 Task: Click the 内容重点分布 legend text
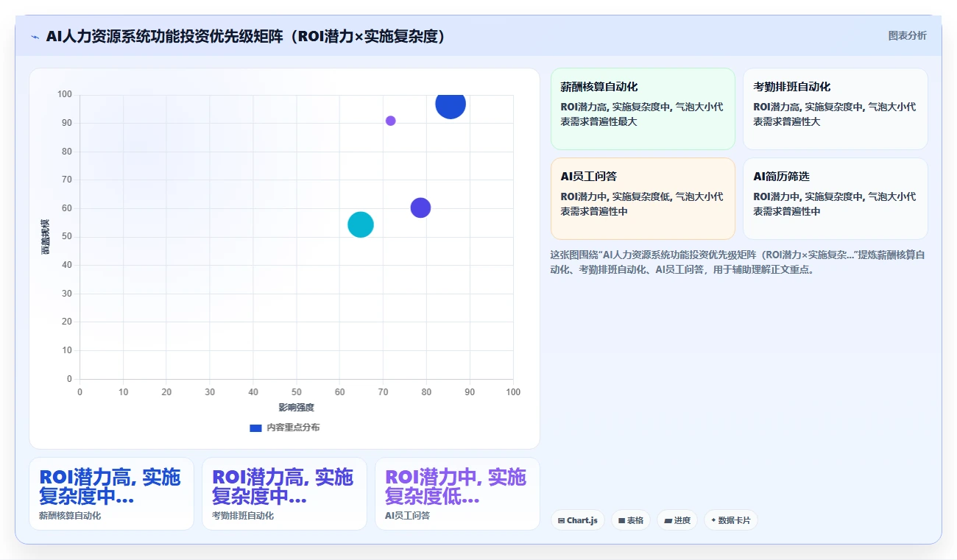293,428
